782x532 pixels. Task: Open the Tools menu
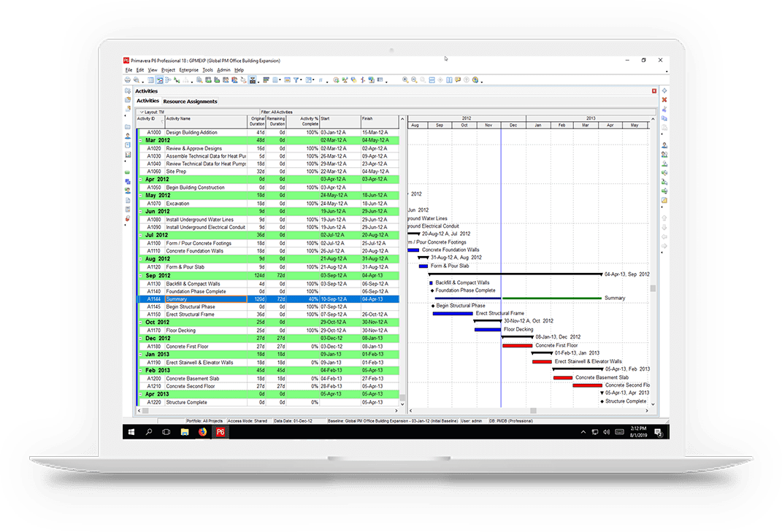(208, 70)
